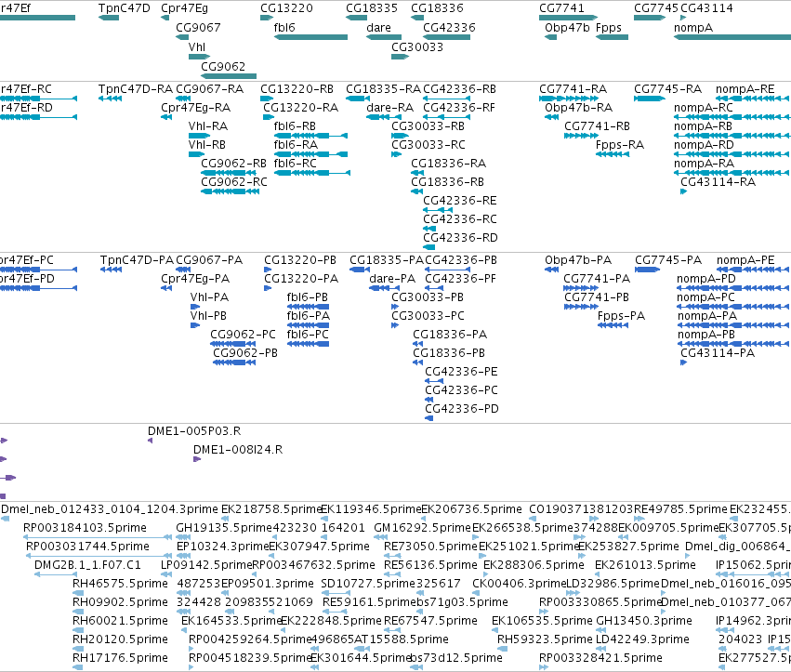
Task: Select transcript label Fpps-RA
Action: (x=620, y=145)
